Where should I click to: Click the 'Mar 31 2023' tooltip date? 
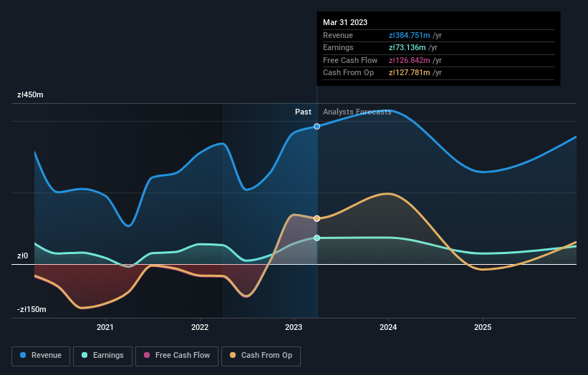(345, 22)
